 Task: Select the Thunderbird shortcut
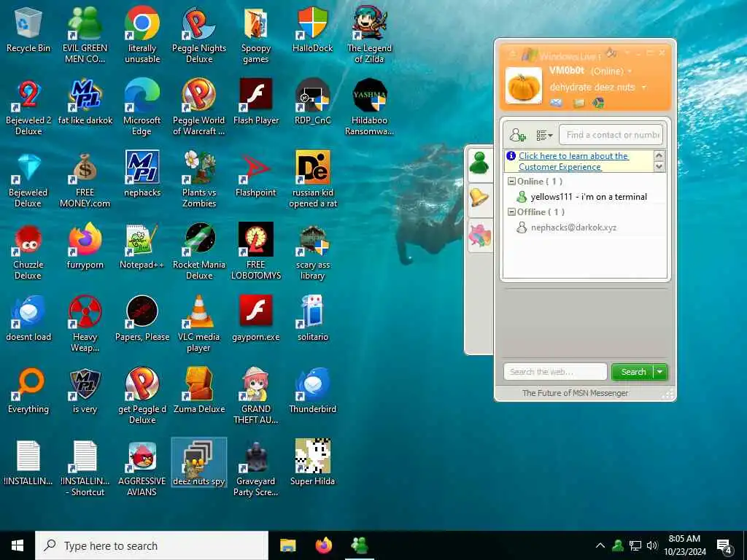312,392
